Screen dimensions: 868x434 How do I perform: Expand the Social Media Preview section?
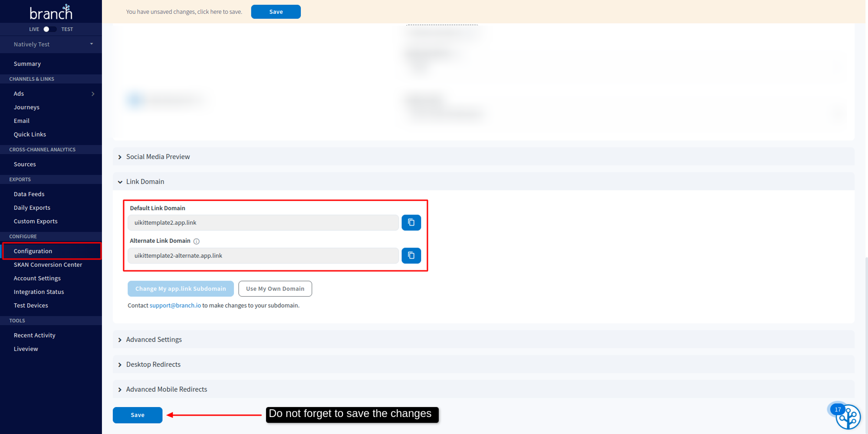pos(158,157)
